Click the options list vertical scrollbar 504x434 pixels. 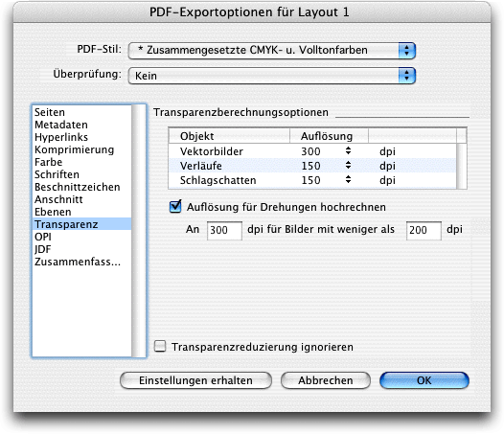pos(139,231)
